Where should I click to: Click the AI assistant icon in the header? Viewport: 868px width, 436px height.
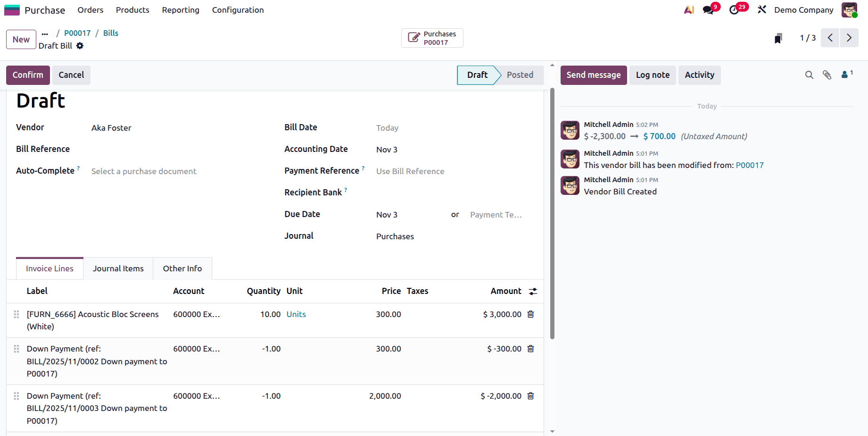pos(689,9)
